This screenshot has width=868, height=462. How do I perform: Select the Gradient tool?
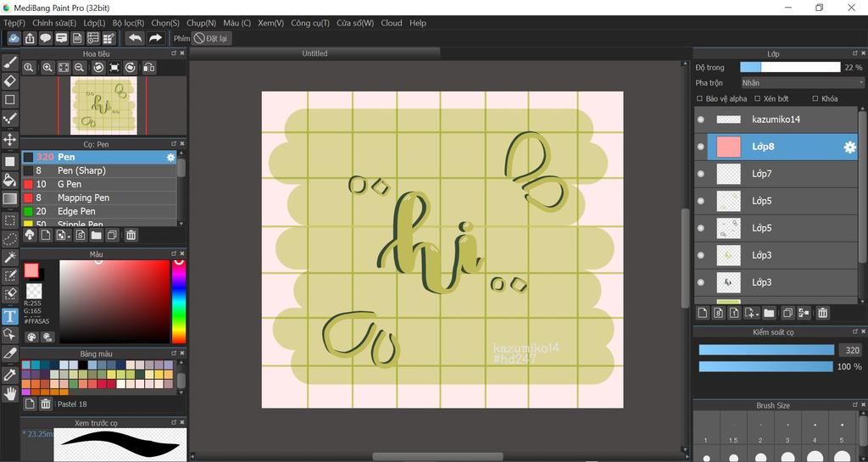[10, 198]
